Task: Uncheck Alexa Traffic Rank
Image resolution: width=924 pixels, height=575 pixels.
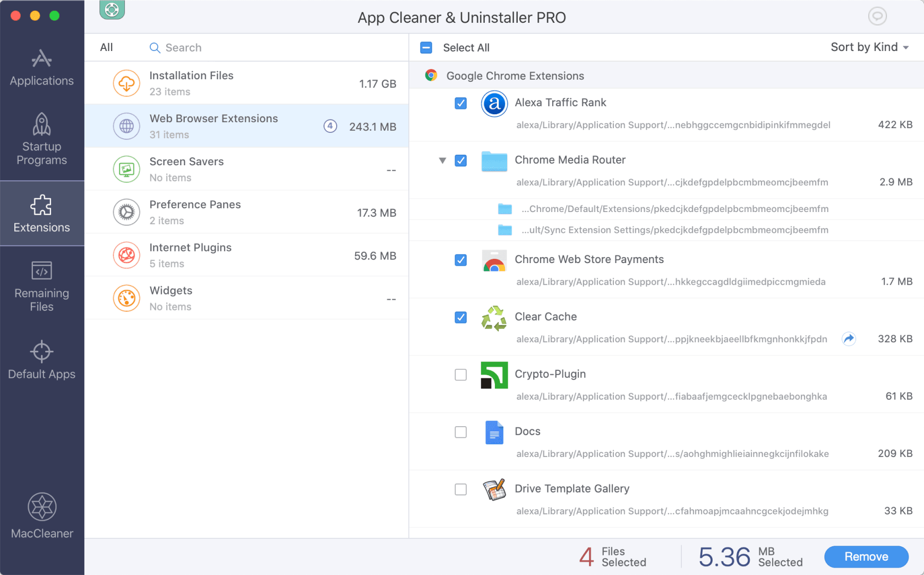Action: point(461,103)
